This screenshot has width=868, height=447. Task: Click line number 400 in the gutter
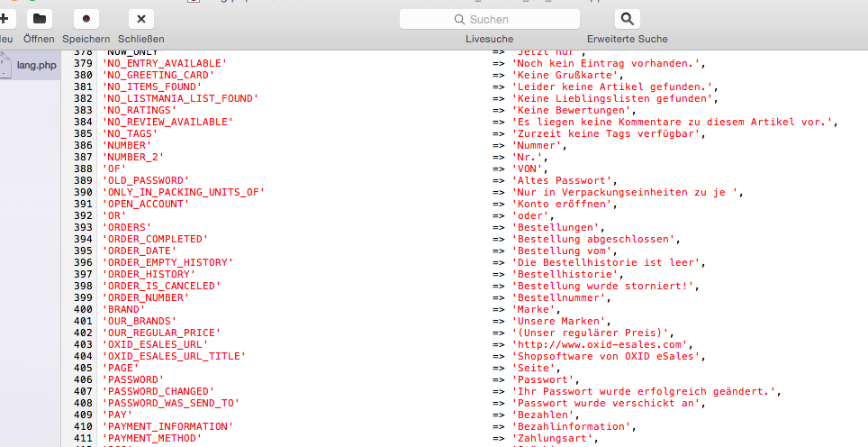(x=83, y=309)
